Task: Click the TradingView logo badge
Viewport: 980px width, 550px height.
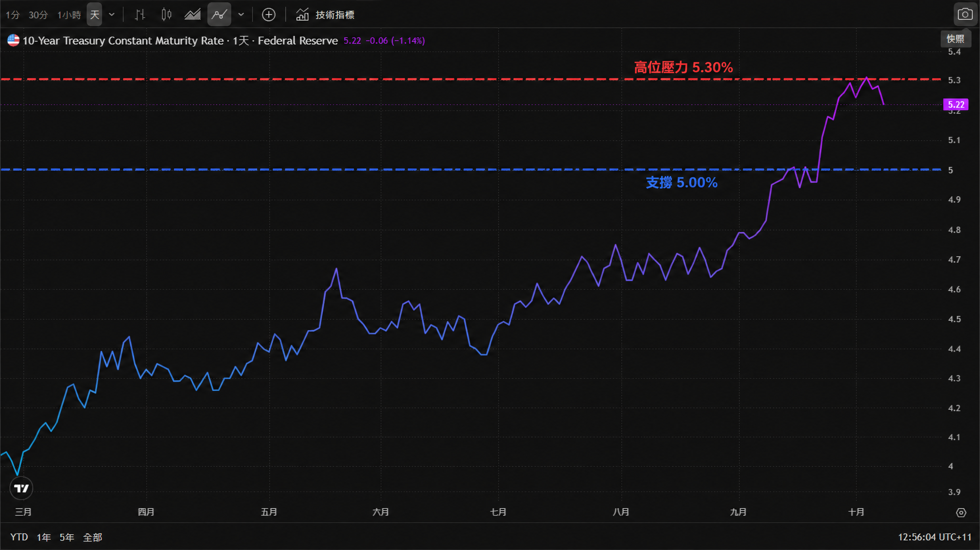Action: (21, 488)
